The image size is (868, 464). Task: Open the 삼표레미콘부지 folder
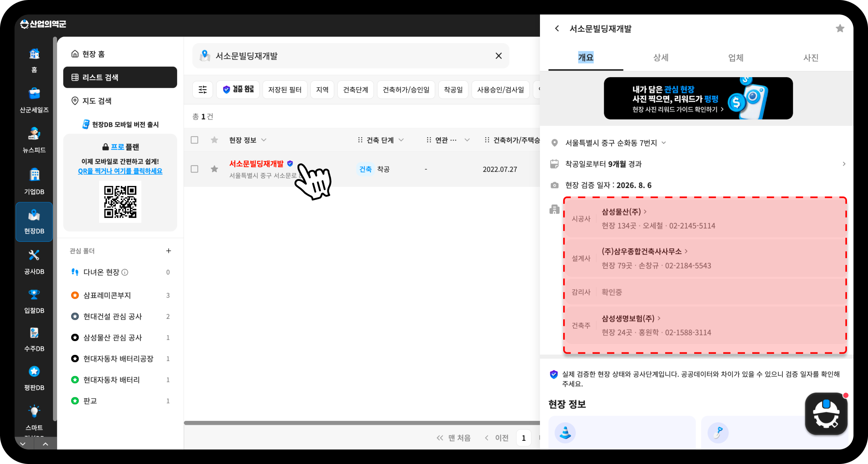120,295
